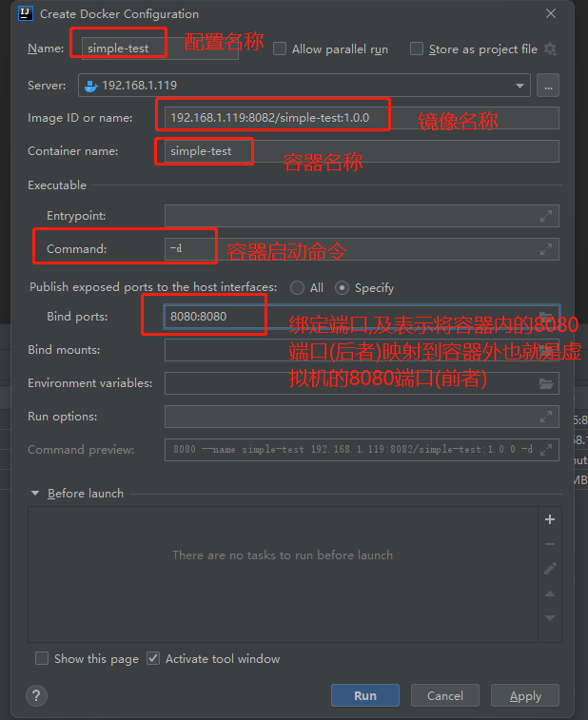Move Before launch task down
The width and height of the screenshot is (588, 720).
[550, 618]
